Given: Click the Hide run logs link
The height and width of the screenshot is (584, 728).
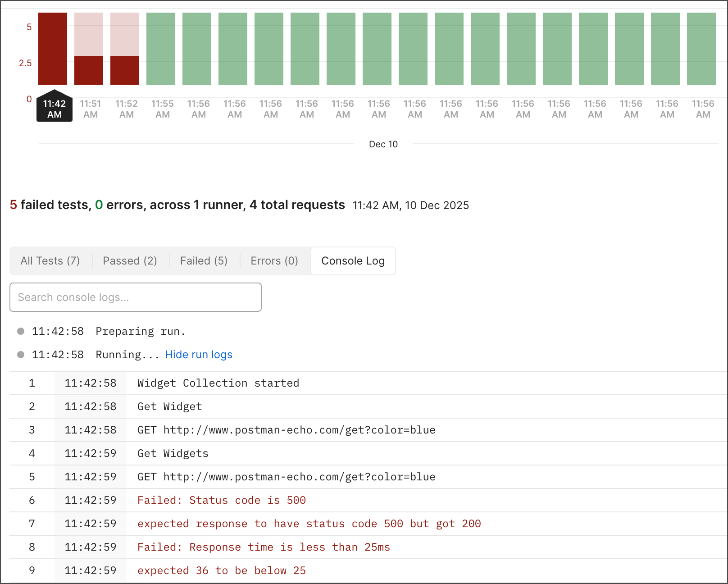Looking at the screenshot, I should point(199,355).
